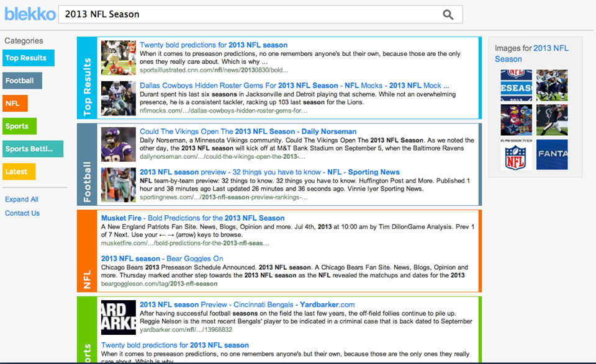Click the blekko logo
The width and height of the screenshot is (596, 364).
(x=30, y=14)
